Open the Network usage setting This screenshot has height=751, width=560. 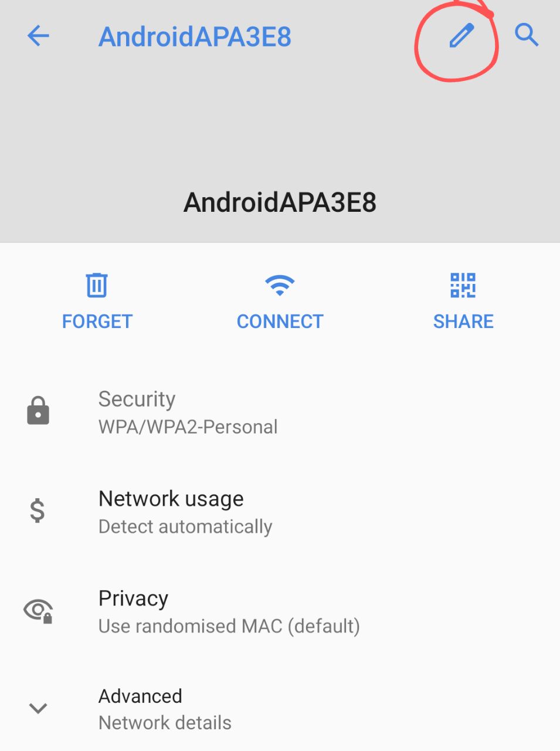click(171, 499)
